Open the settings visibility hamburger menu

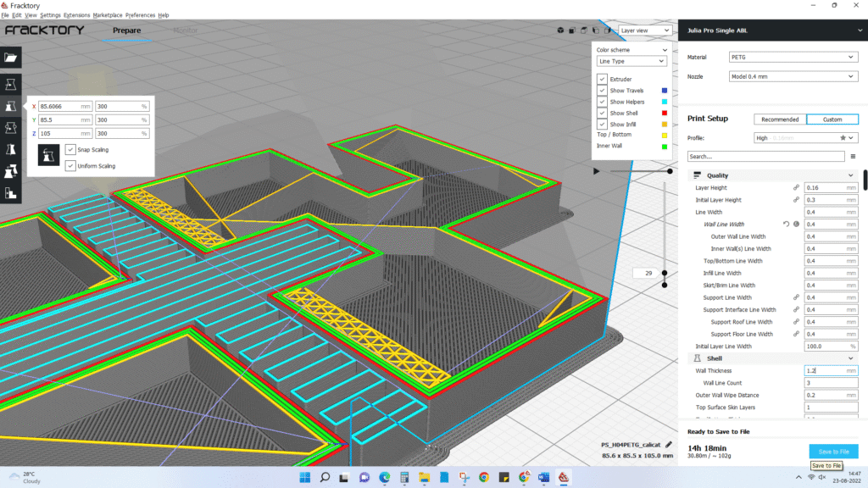(852, 157)
